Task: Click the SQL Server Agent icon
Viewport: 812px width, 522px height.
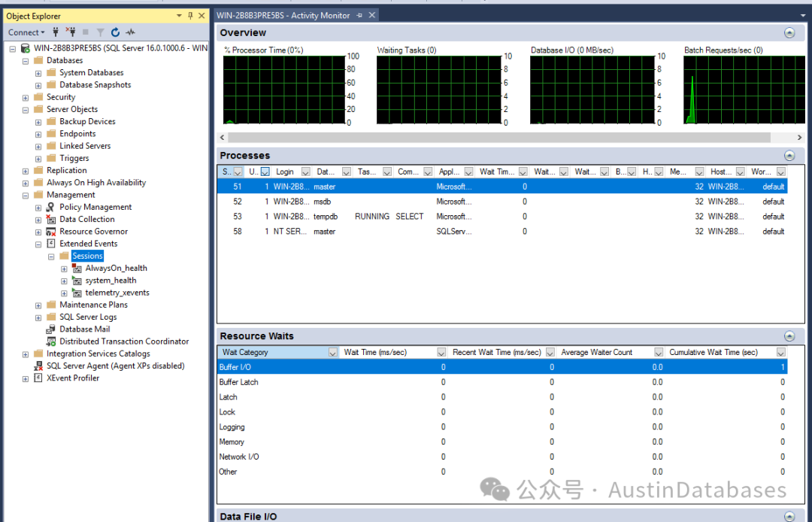Action: pos(38,366)
